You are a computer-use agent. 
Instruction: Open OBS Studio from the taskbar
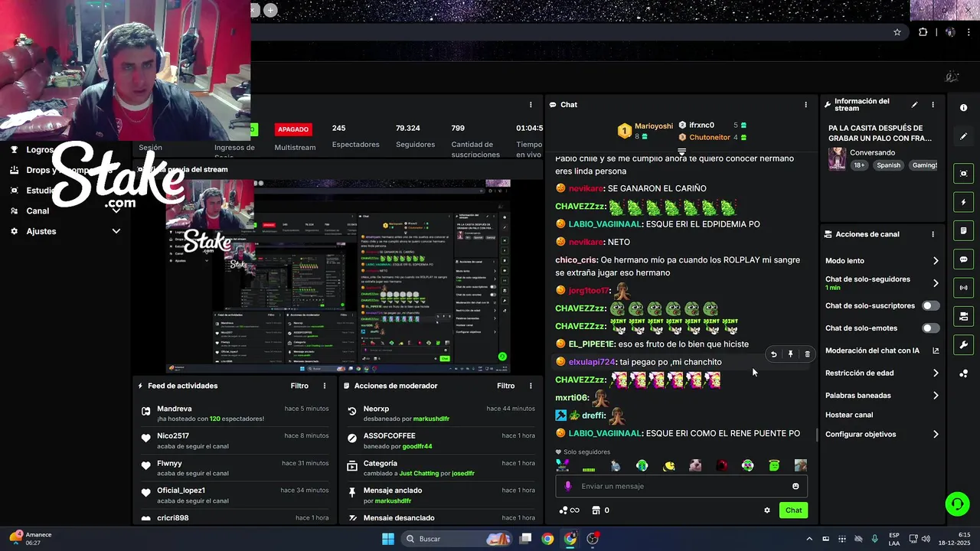tap(592, 539)
